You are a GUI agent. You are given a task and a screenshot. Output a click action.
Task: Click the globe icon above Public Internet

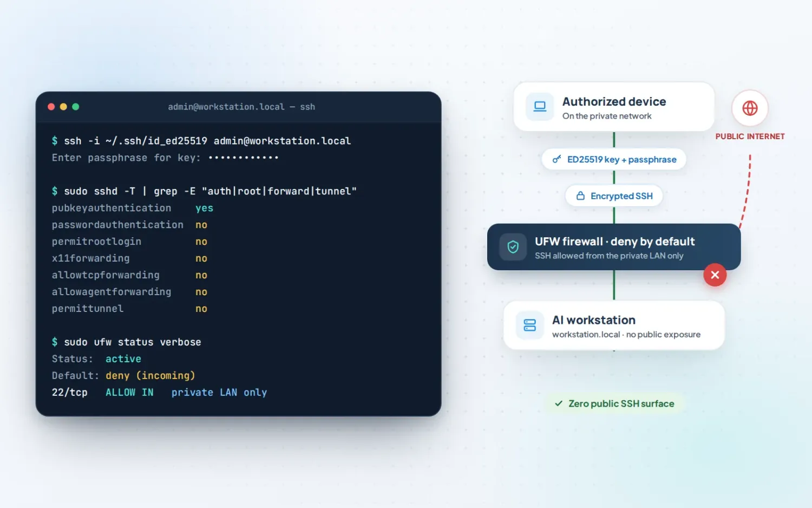pyautogui.click(x=750, y=108)
